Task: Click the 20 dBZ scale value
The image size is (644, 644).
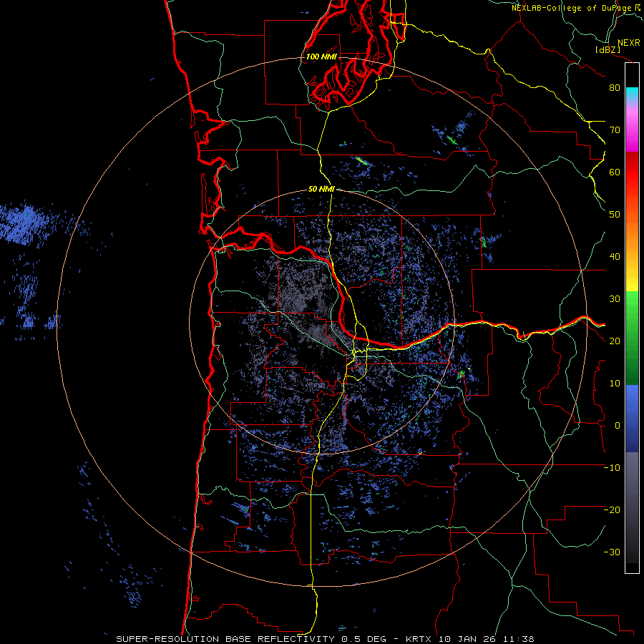Action: pyautogui.click(x=615, y=341)
